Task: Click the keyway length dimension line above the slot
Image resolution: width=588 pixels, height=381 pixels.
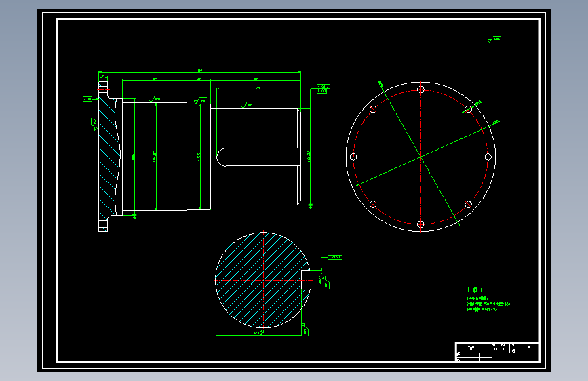Action: tap(259, 89)
